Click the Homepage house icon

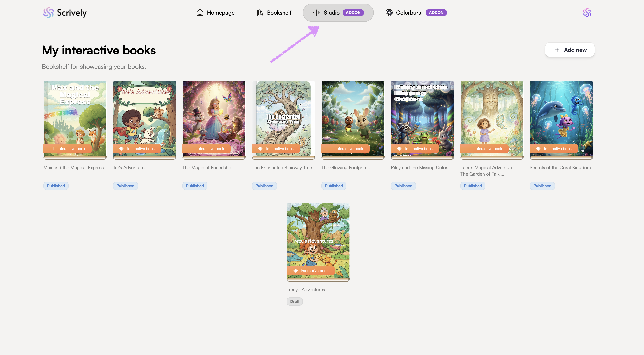pyautogui.click(x=200, y=12)
